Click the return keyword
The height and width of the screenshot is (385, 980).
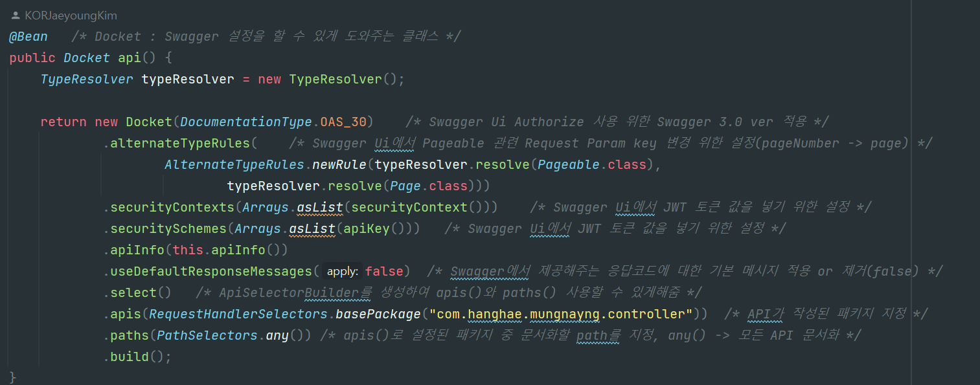point(63,122)
